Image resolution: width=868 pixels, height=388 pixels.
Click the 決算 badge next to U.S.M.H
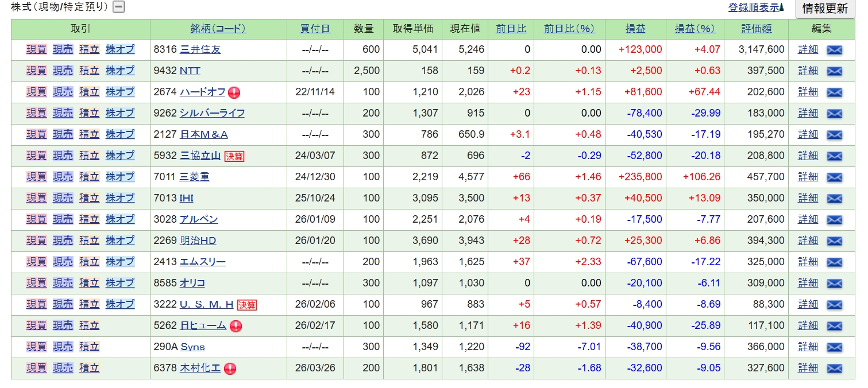tap(247, 305)
